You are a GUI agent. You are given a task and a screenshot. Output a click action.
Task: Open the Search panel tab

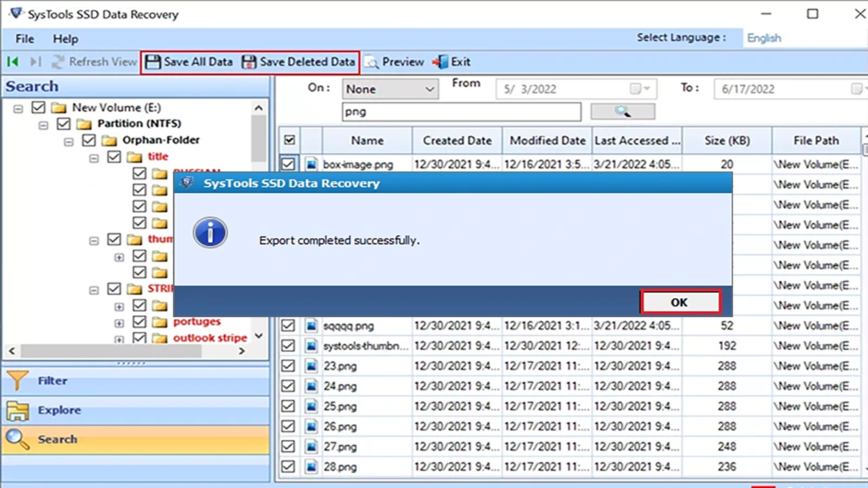135,439
